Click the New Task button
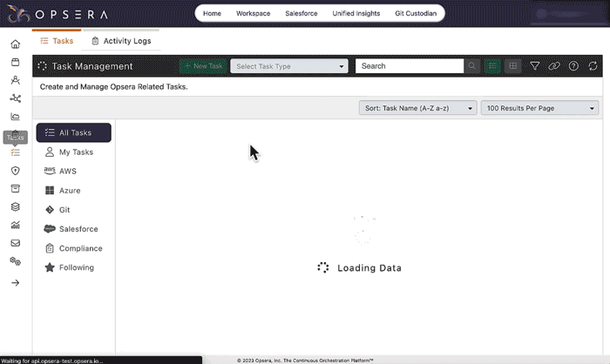The image size is (610, 364). (203, 66)
